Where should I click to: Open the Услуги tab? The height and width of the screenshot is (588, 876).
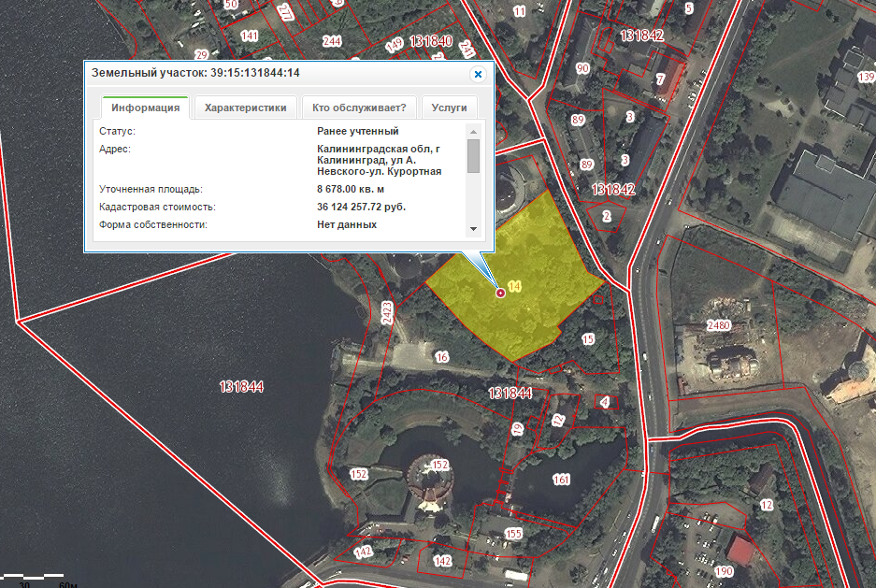point(450,108)
